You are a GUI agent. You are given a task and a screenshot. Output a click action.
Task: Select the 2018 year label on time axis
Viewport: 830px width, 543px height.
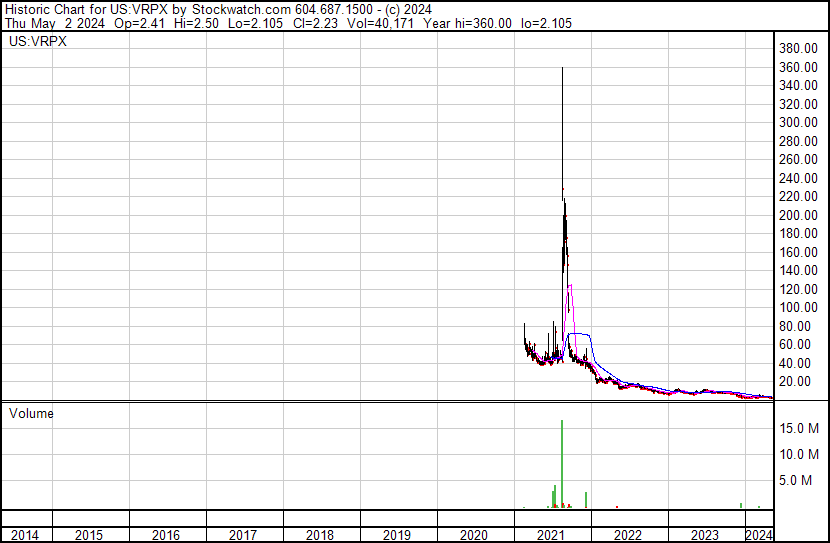tap(320, 535)
